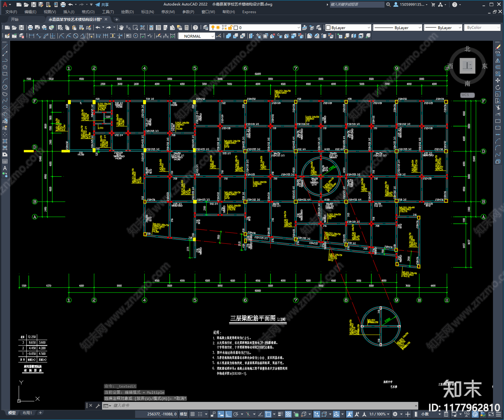The image size is (504, 420).
Task: Click the WCS coordinate system button
Action: (x=467, y=95)
